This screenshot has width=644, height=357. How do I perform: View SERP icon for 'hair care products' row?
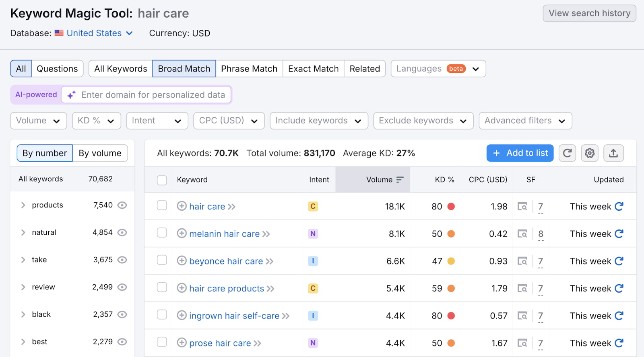tap(522, 289)
